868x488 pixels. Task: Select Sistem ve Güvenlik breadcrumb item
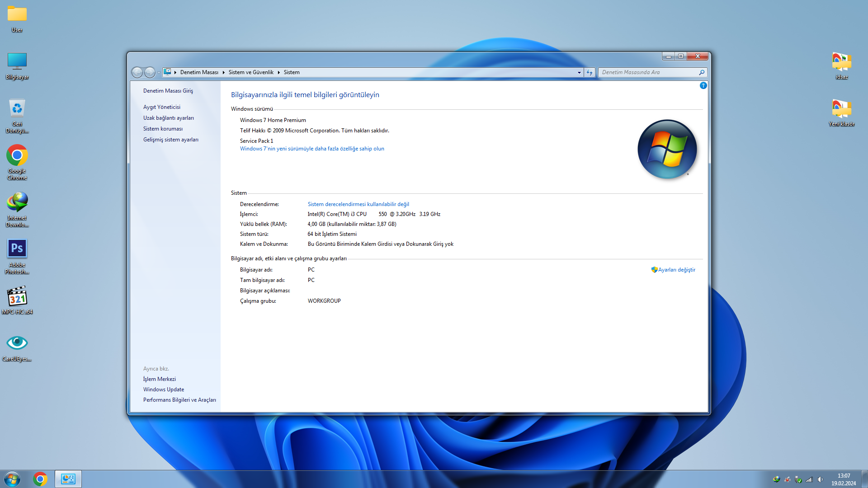pos(251,72)
